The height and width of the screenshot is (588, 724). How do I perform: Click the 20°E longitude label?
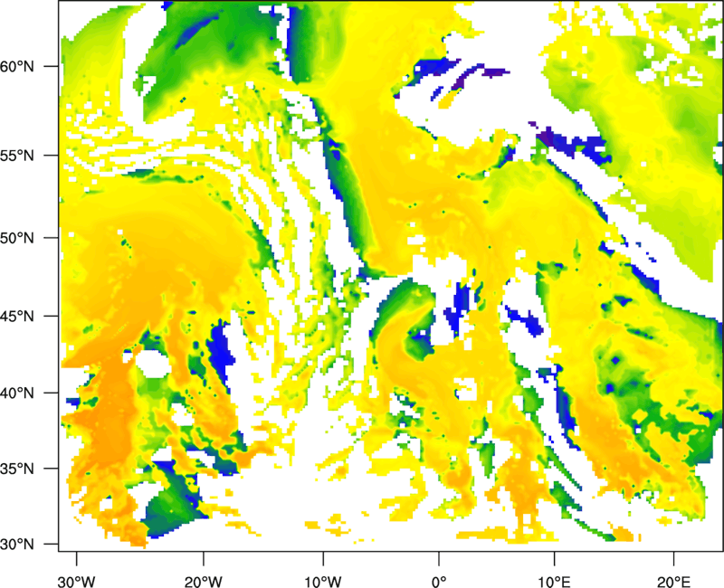[x=673, y=582]
